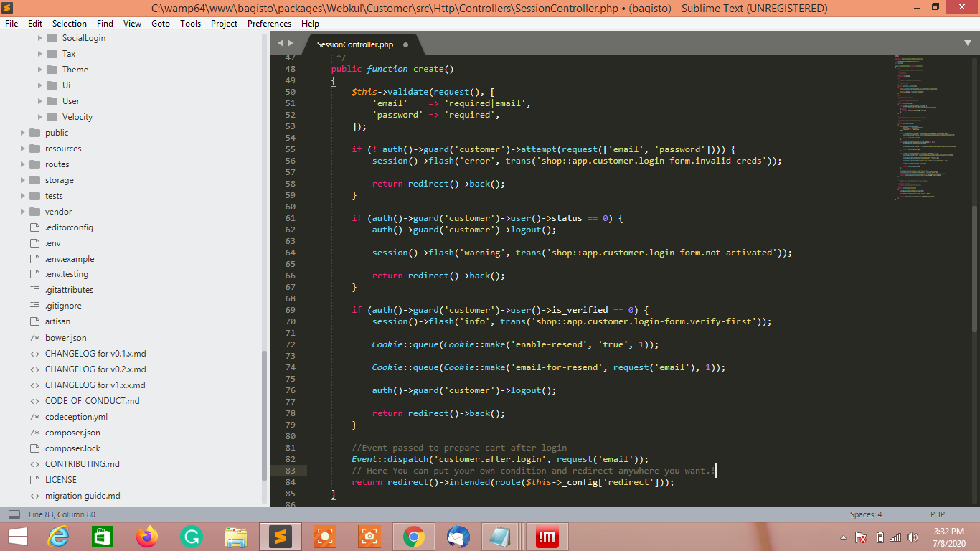Expand the Theme folder
The width and height of the screenshot is (980, 551).
[40, 70]
